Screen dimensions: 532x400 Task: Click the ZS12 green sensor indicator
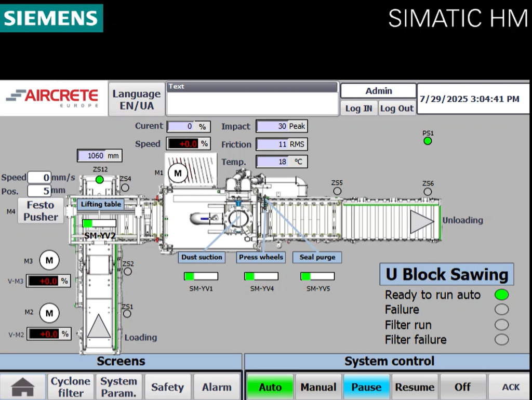pyautogui.click(x=99, y=179)
